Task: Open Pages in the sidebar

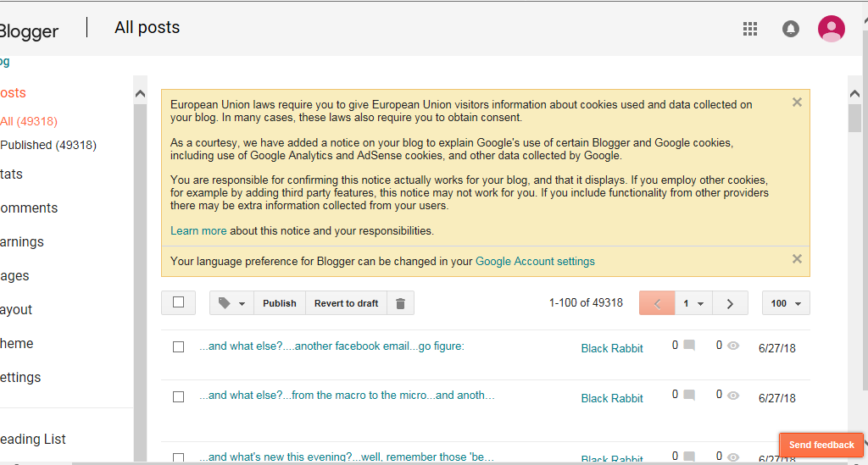Action: click(x=14, y=275)
